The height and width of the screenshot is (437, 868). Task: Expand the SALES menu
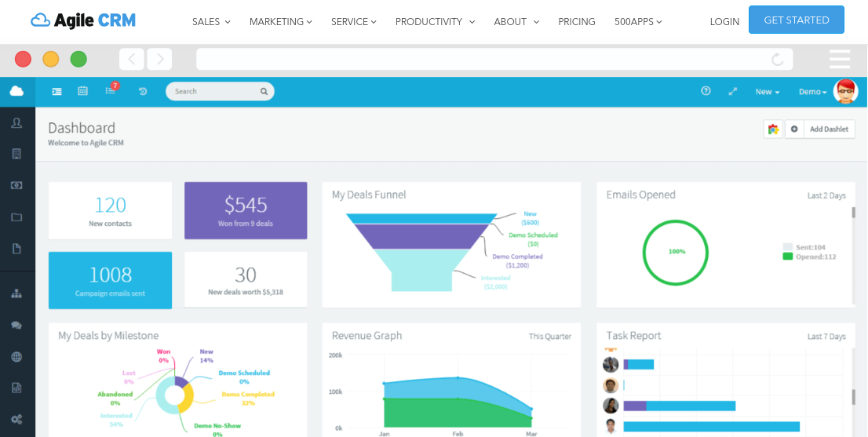(211, 21)
